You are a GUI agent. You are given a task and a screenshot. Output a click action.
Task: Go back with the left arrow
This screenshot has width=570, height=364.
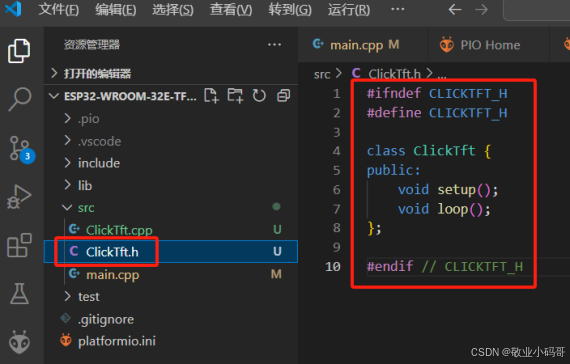click(x=455, y=9)
